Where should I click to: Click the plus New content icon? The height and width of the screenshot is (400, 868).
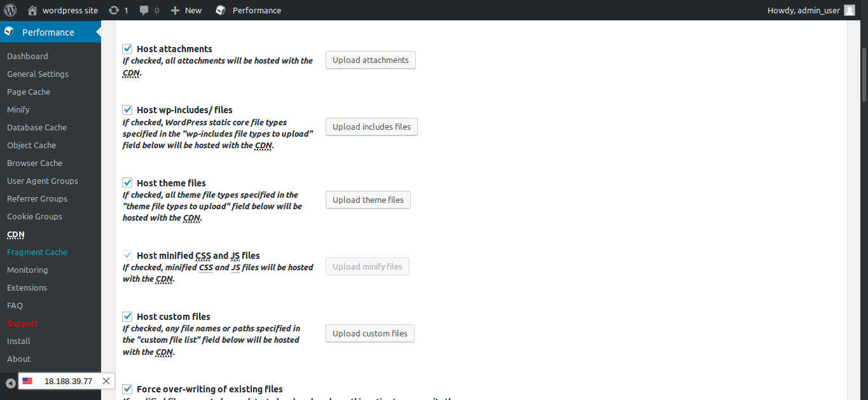[176, 10]
